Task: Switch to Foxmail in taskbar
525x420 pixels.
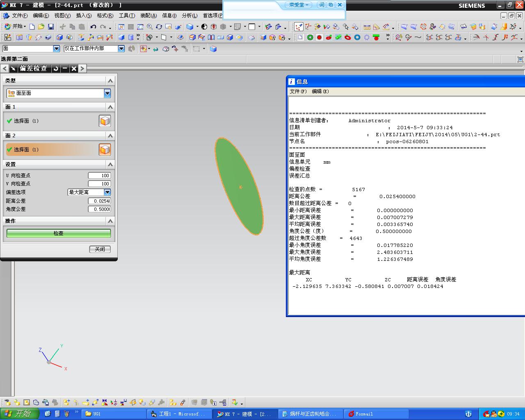Action: 377,414
